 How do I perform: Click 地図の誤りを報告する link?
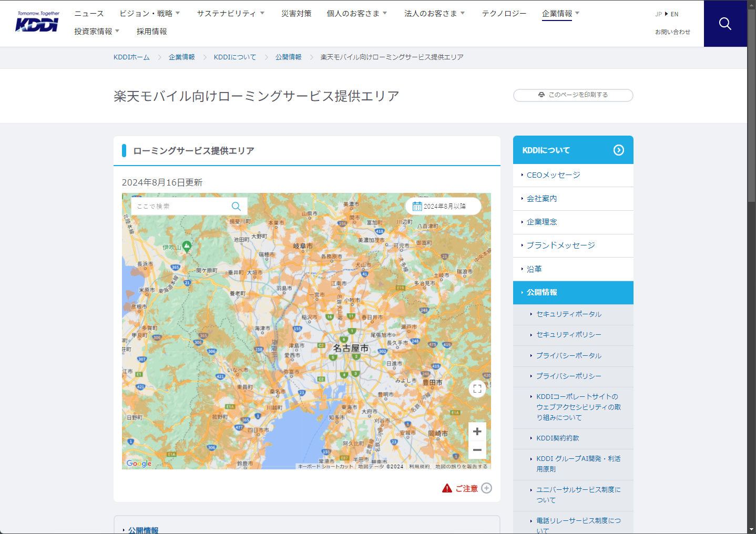[461, 466]
